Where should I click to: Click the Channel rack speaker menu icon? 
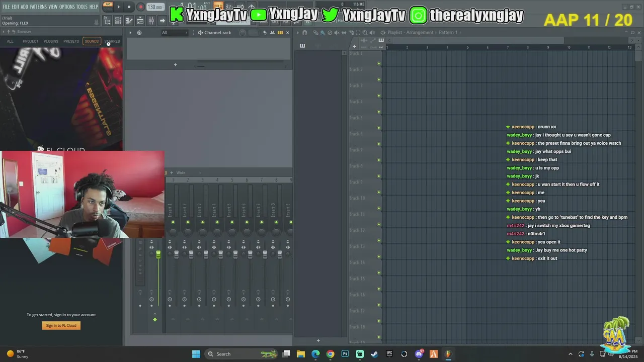tap(200, 33)
